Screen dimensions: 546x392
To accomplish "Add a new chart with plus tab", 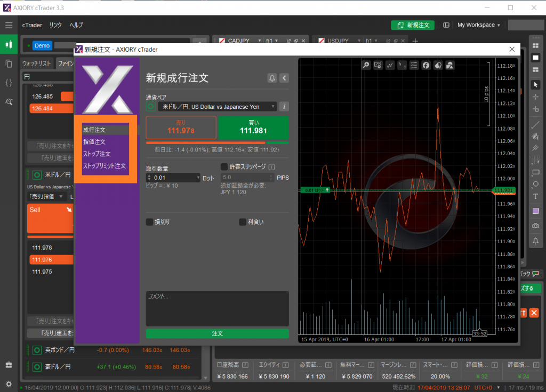I will pyautogui.click(x=415, y=41).
